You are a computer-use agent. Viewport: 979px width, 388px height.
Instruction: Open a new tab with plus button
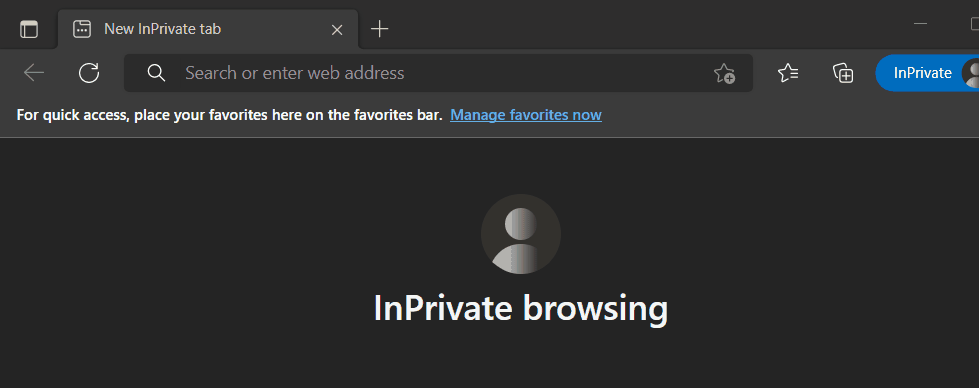(379, 29)
